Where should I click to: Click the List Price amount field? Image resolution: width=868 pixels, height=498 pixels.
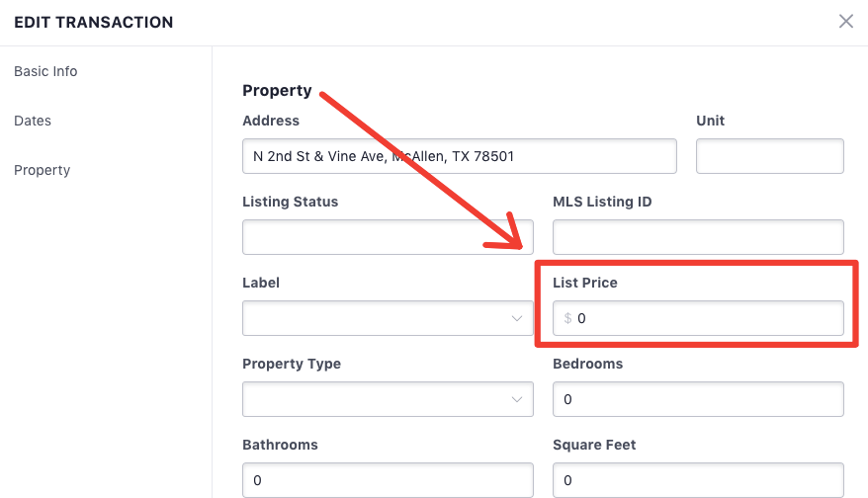(x=707, y=318)
